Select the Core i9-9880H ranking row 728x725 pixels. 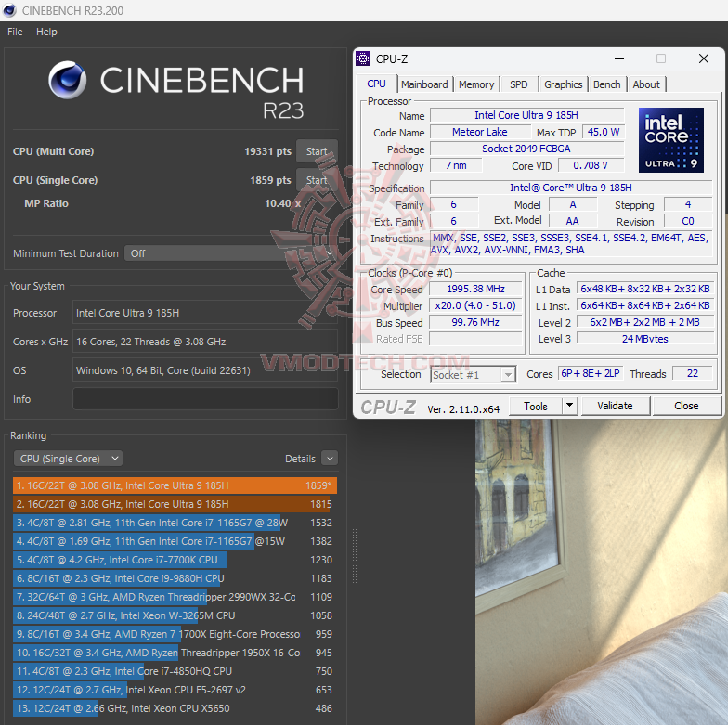(x=175, y=578)
